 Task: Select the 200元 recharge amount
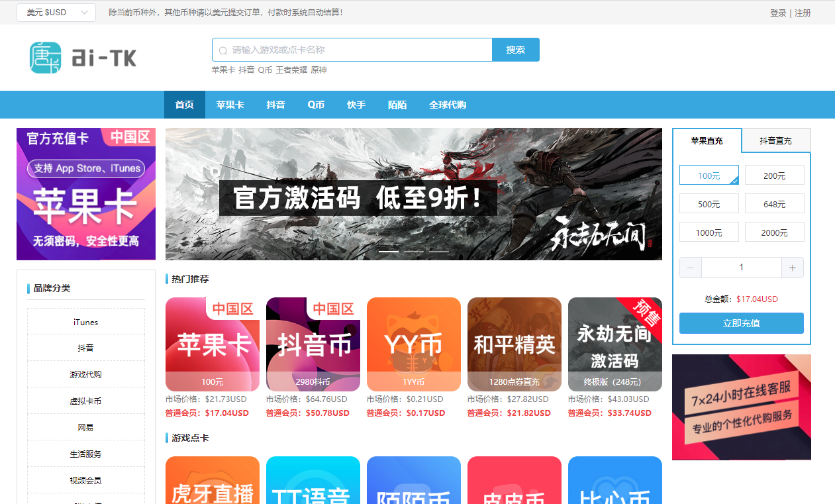[x=775, y=176]
